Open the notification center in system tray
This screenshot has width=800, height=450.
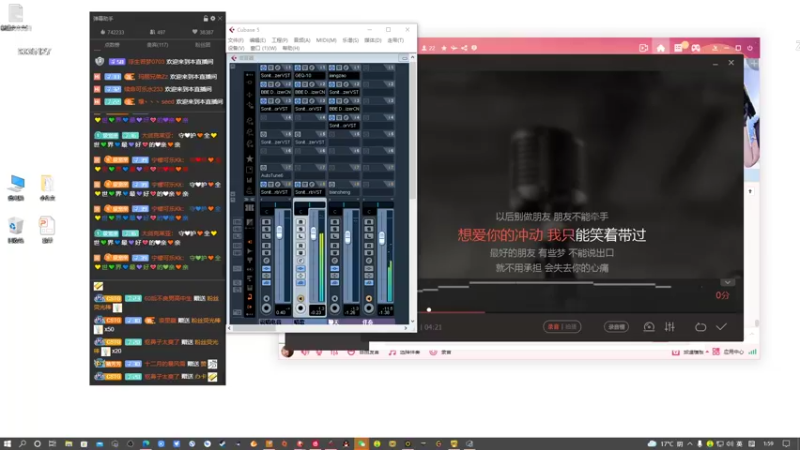[786, 444]
